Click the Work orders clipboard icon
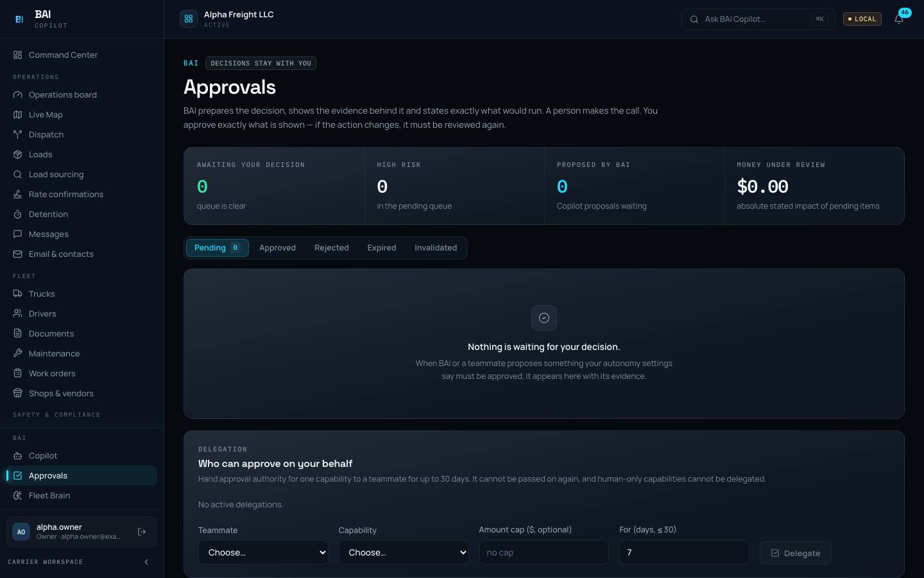 click(x=18, y=374)
